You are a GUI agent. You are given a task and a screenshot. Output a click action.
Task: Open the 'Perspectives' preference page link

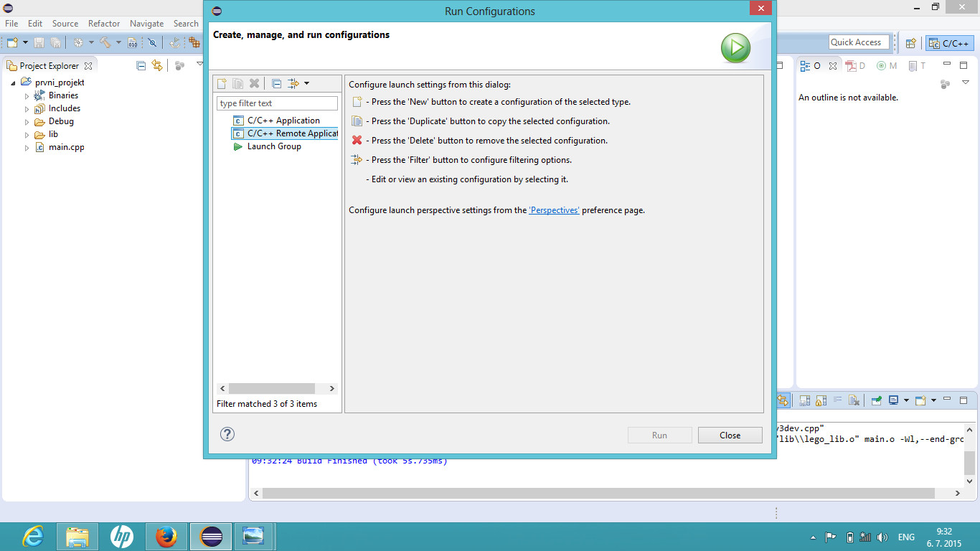(x=554, y=211)
